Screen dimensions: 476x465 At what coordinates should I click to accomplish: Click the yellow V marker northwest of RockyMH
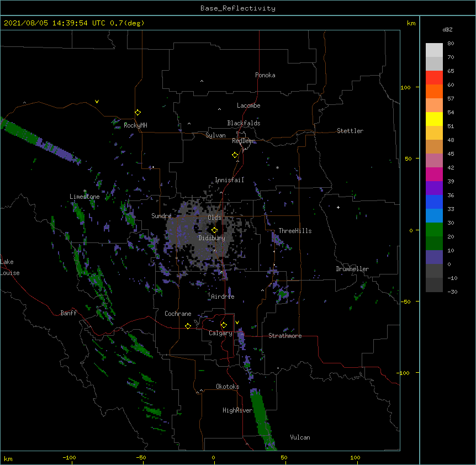coord(97,102)
